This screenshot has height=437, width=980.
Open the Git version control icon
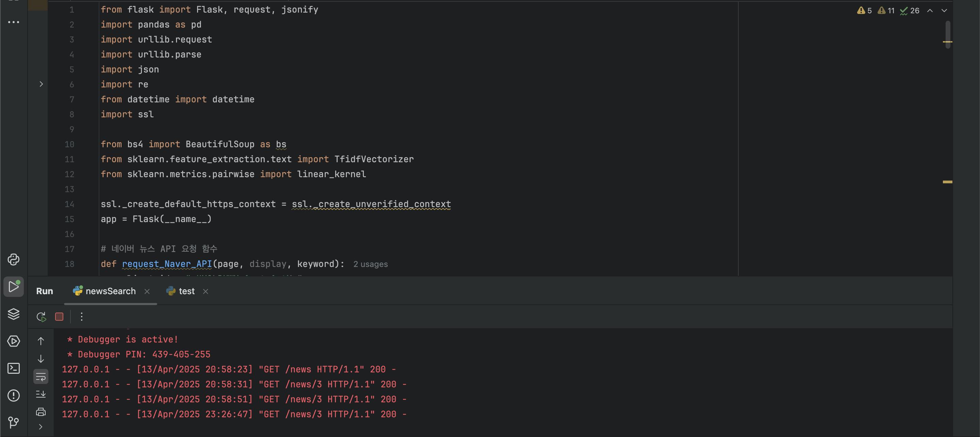[x=14, y=422]
